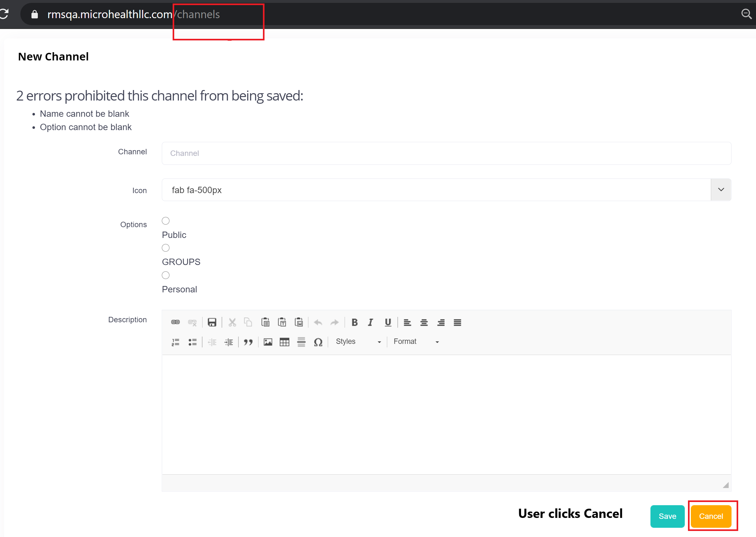Undo the last change in the editor

(x=318, y=322)
